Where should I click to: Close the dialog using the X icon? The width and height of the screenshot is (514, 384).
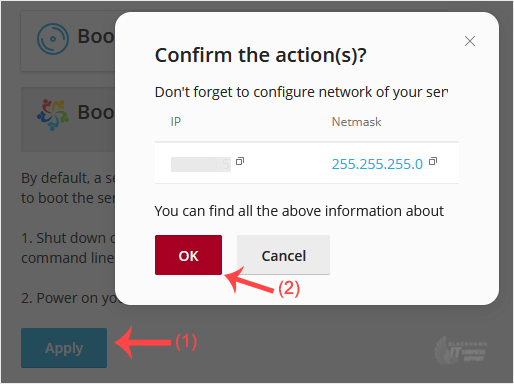coord(470,41)
